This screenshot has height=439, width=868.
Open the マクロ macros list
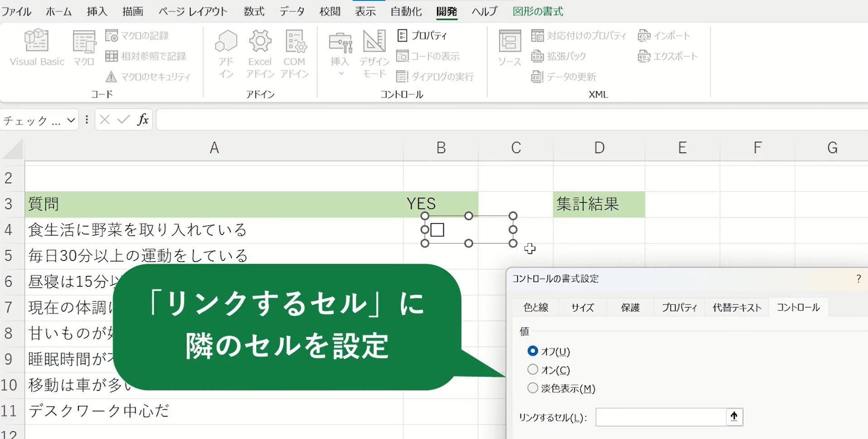coord(84,48)
